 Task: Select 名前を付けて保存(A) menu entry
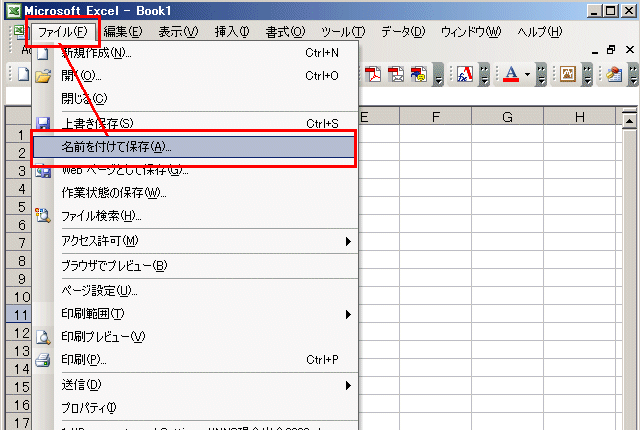pyautogui.click(x=194, y=147)
